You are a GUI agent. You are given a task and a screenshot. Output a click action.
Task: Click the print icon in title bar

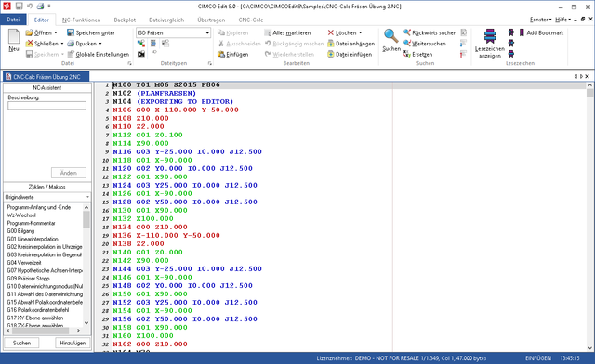(x=40, y=6)
